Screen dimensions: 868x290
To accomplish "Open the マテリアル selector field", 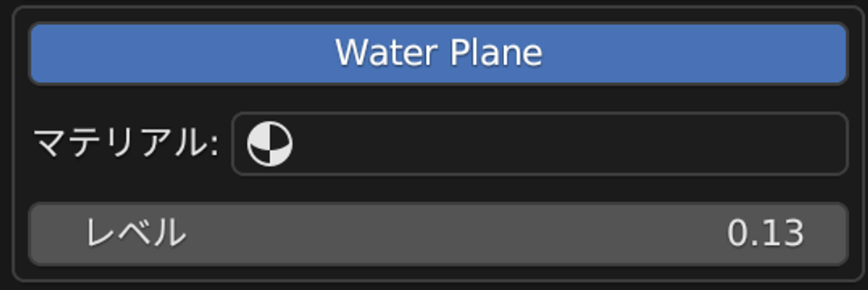I will [x=539, y=143].
